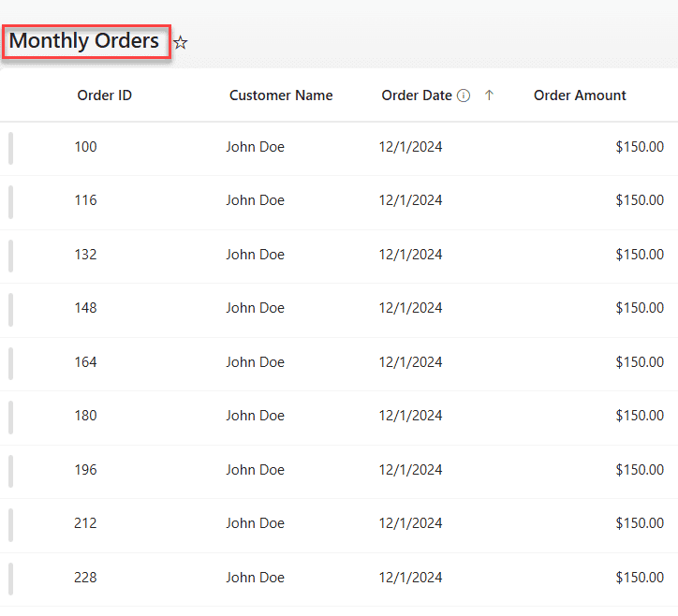Click Order ID cell 180
The image size is (678, 616).
[85, 416]
